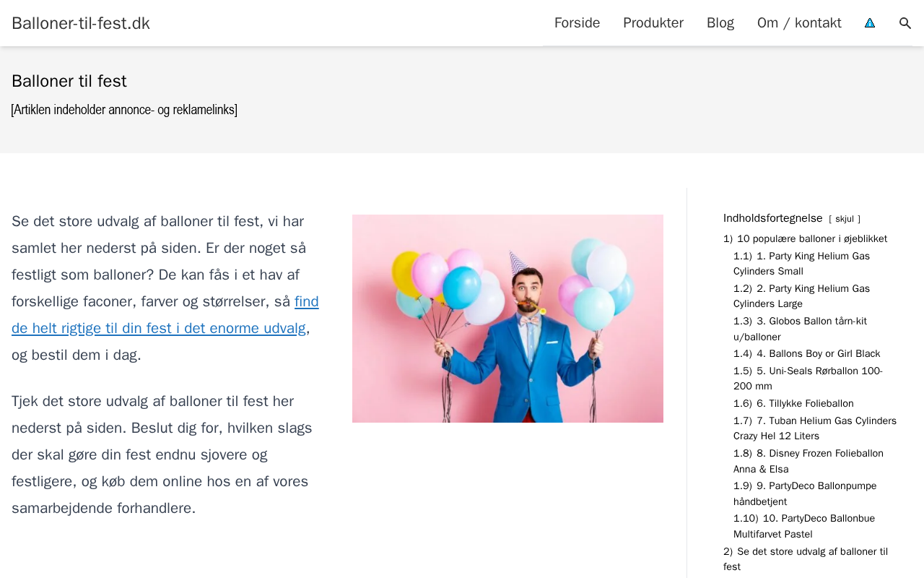Image resolution: width=924 pixels, height=578 pixels.
Task: Open the Produkter menu item
Action: [x=653, y=23]
